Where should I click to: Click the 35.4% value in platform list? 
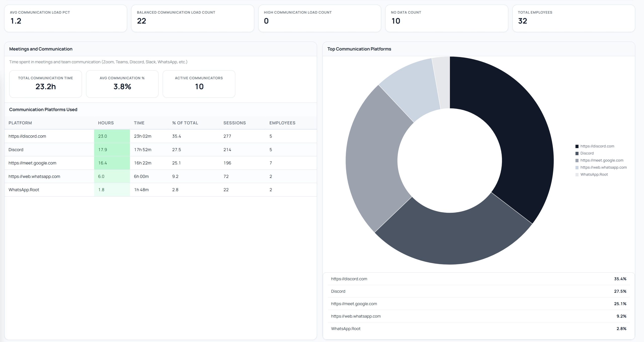[x=620, y=279]
